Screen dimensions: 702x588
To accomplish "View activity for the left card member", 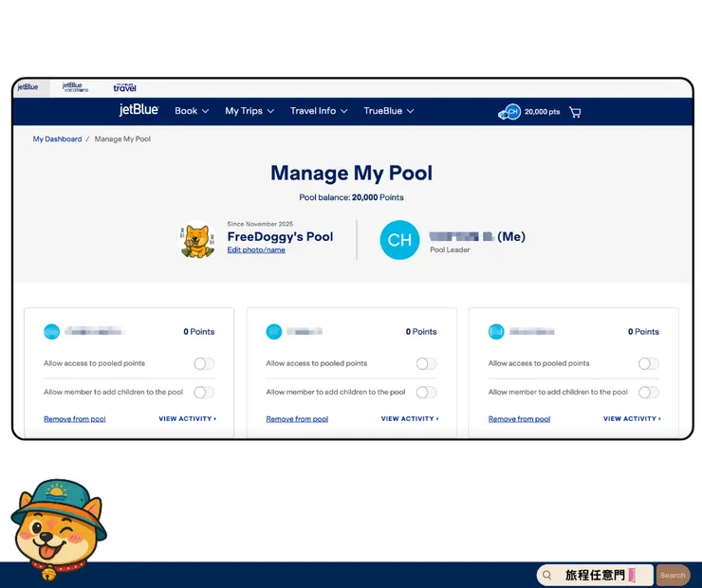I will [188, 419].
